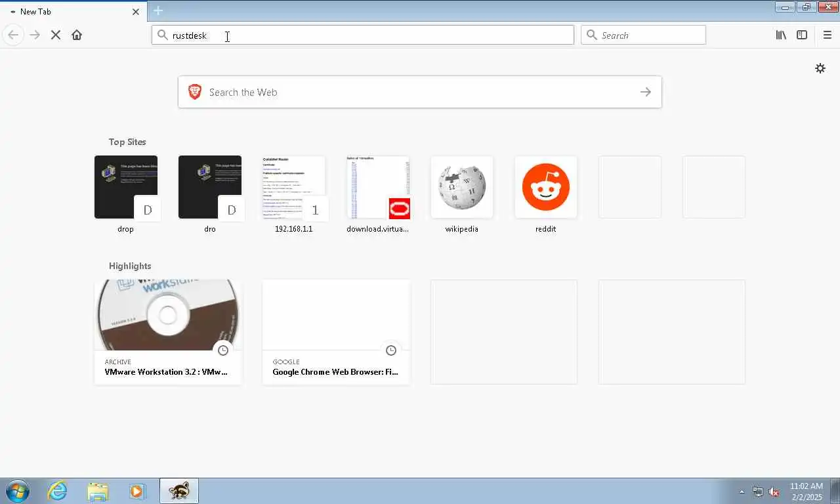Image resolution: width=840 pixels, height=504 pixels.
Task: Open the wikipedia top site
Action: coord(462,187)
